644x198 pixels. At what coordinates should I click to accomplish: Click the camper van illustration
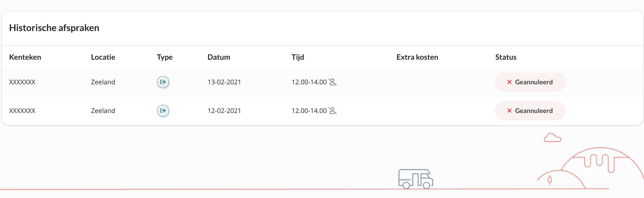click(415, 179)
